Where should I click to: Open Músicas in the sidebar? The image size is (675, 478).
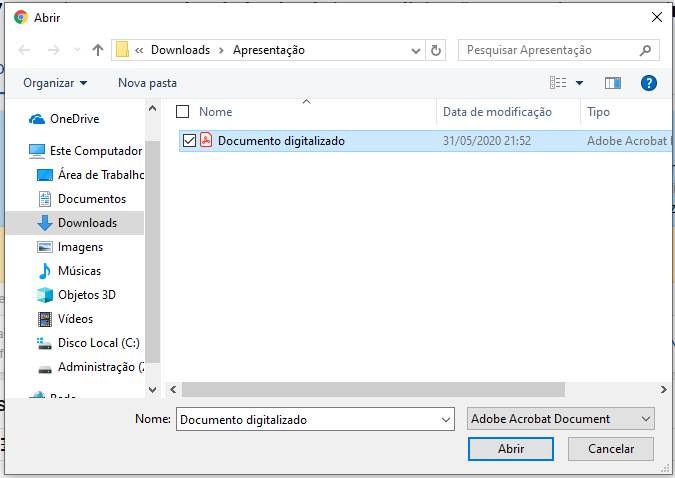pos(80,271)
